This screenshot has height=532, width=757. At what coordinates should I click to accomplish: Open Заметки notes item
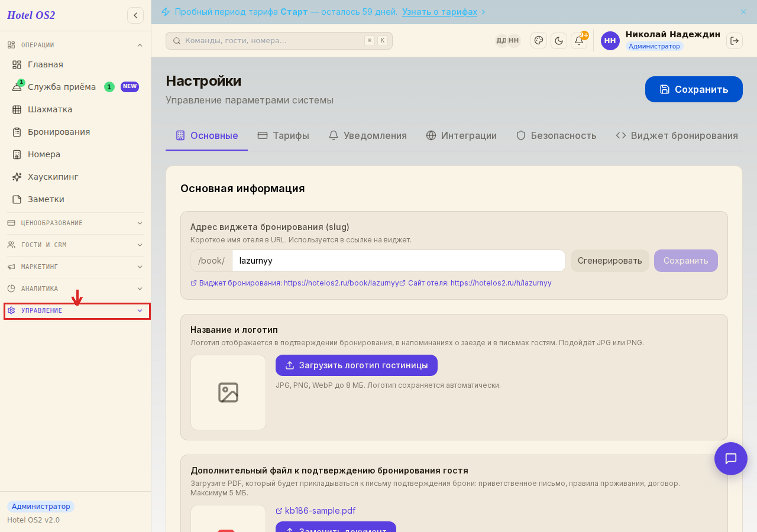click(76, 199)
